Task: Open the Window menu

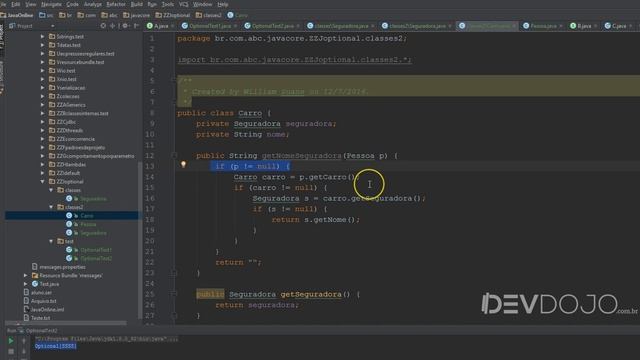Action: (202, 4)
